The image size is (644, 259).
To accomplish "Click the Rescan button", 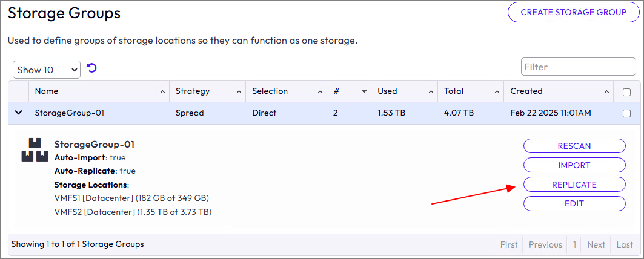I will tap(574, 146).
